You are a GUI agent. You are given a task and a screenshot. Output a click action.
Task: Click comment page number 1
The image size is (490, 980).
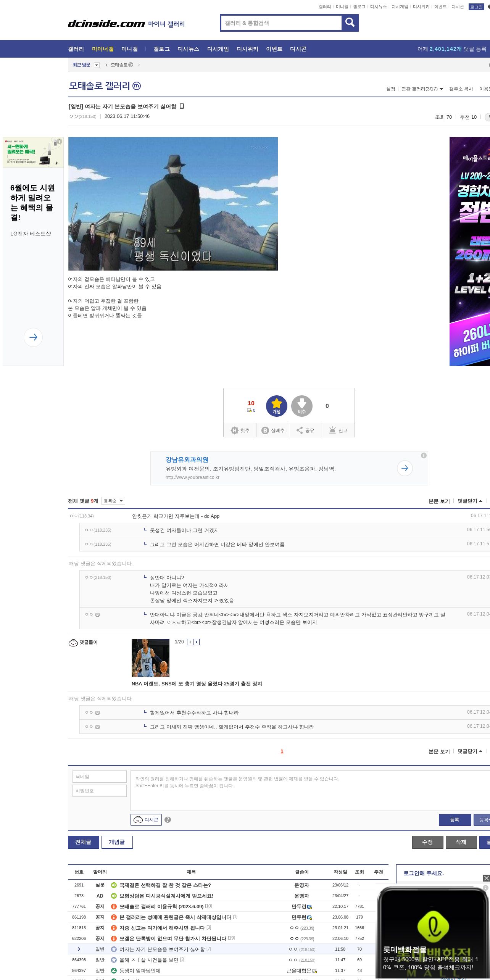pos(282,751)
